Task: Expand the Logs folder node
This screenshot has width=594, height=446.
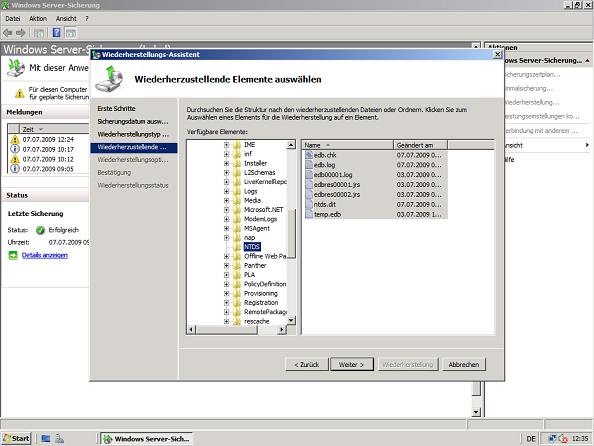Action: pyautogui.click(x=227, y=191)
